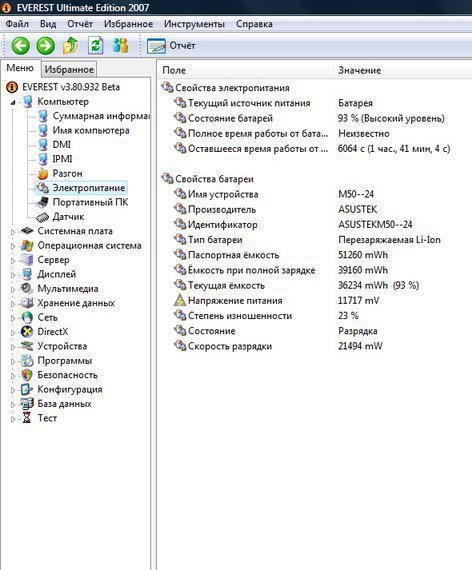Select the Суммарная информация tree item

click(x=93, y=116)
